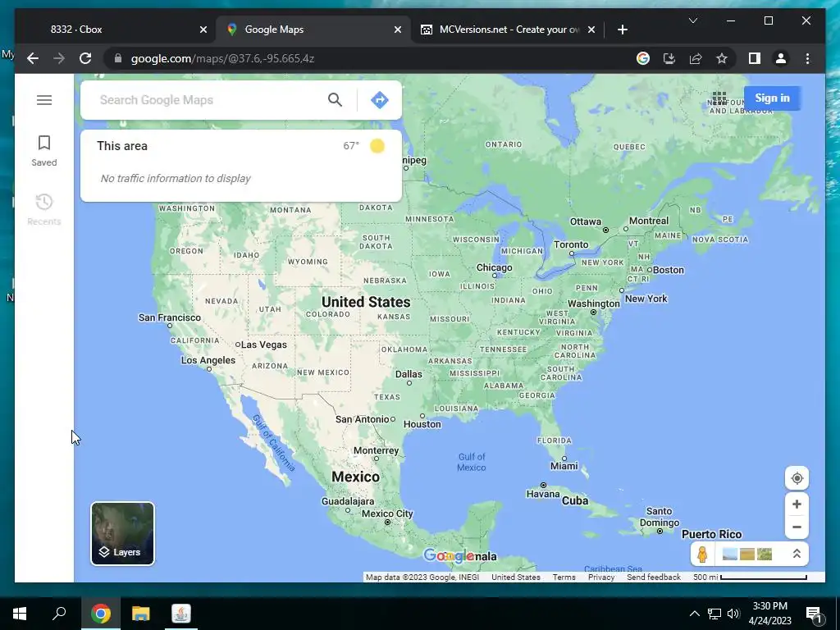Open the network icon in tray
This screenshot has width=840, height=630.
pyautogui.click(x=714, y=614)
